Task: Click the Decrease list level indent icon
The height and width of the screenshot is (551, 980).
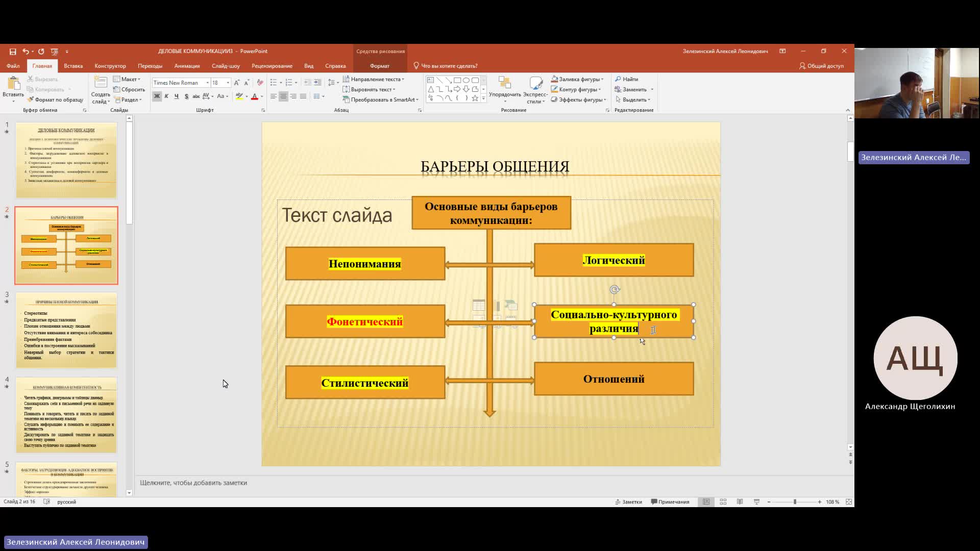Action: 307,83
